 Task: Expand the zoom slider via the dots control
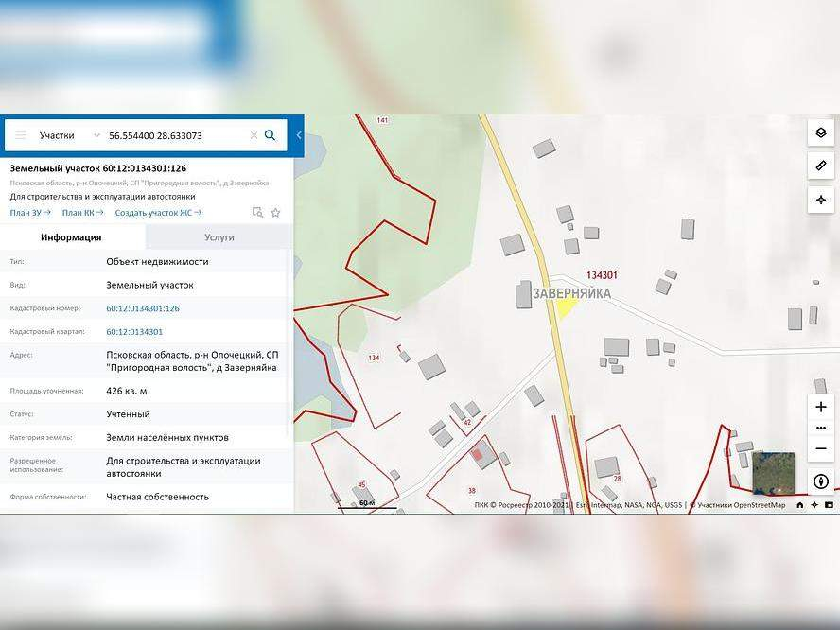click(x=820, y=428)
